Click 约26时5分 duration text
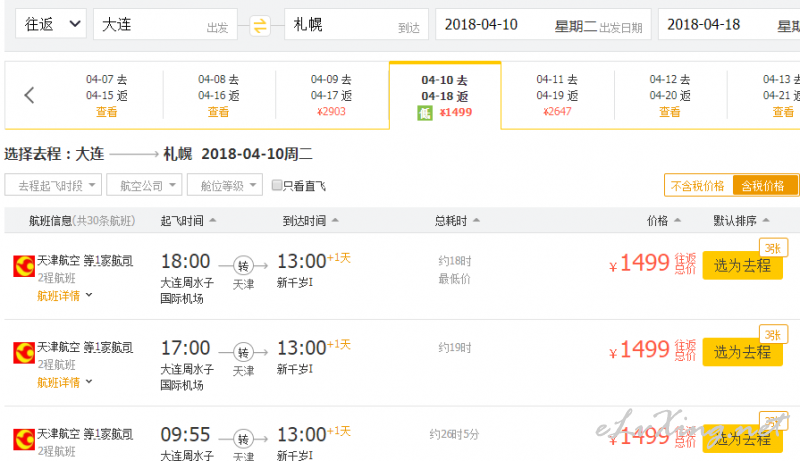800x461 pixels. pyautogui.click(x=454, y=434)
